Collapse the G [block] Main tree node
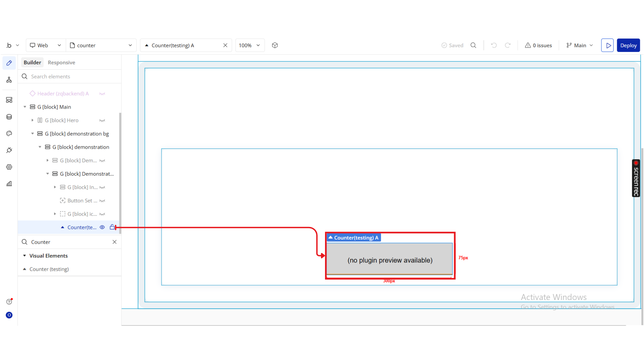Image resolution: width=644 pixels, height=362 pixels. pos(25,107)
